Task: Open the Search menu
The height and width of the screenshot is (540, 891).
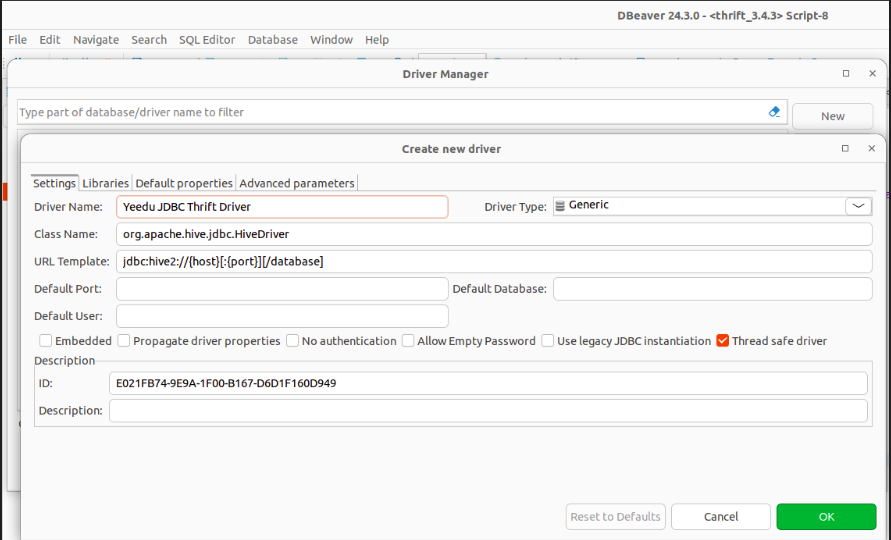Action: pyautogui.click(x=149, y=40)
